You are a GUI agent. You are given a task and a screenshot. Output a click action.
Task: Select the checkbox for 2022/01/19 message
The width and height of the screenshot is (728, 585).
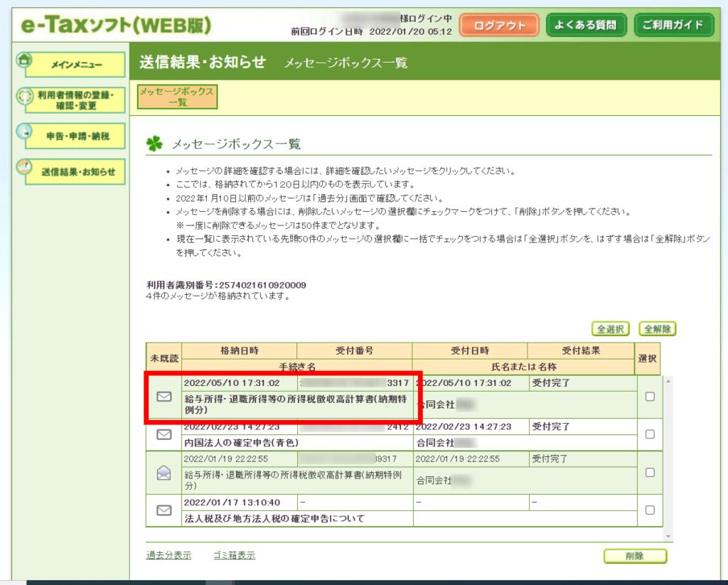650,472
